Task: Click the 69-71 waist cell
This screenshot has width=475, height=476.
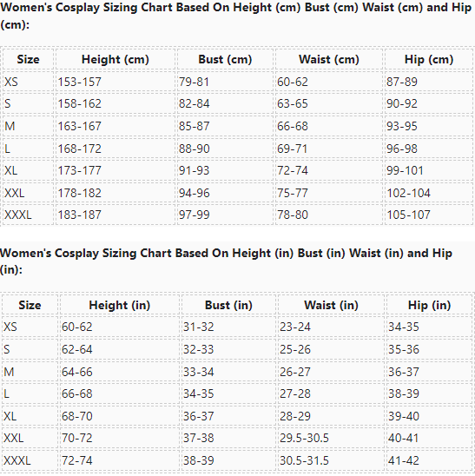Action: pos(329,149)
